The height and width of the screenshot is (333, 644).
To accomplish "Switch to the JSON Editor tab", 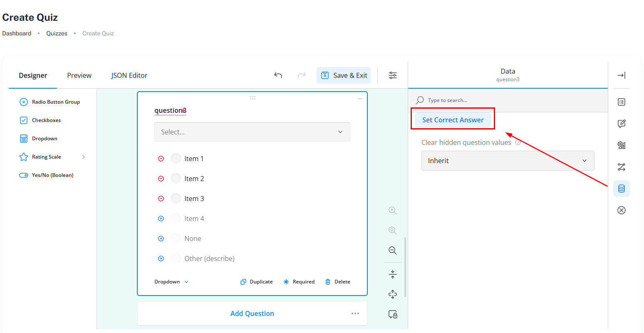I will tap(129, 75).
